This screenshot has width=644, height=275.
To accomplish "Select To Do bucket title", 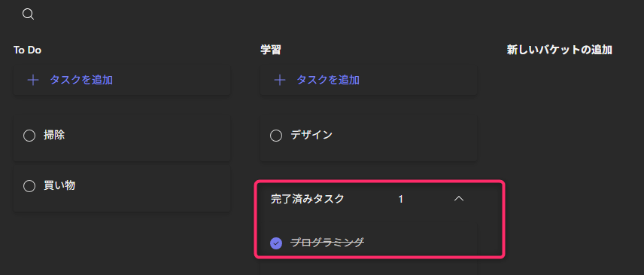I will (x=27, y=50).
